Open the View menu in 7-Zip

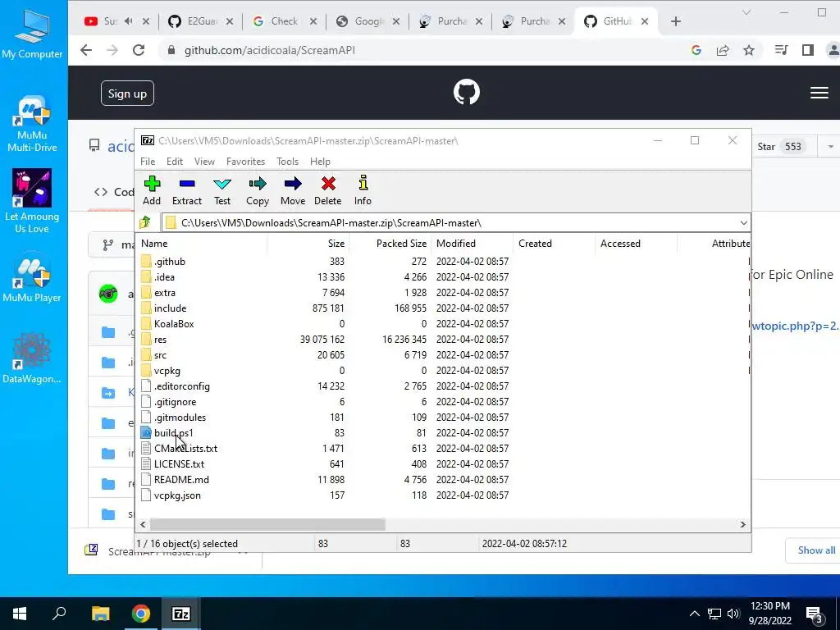tap(204, 162)
